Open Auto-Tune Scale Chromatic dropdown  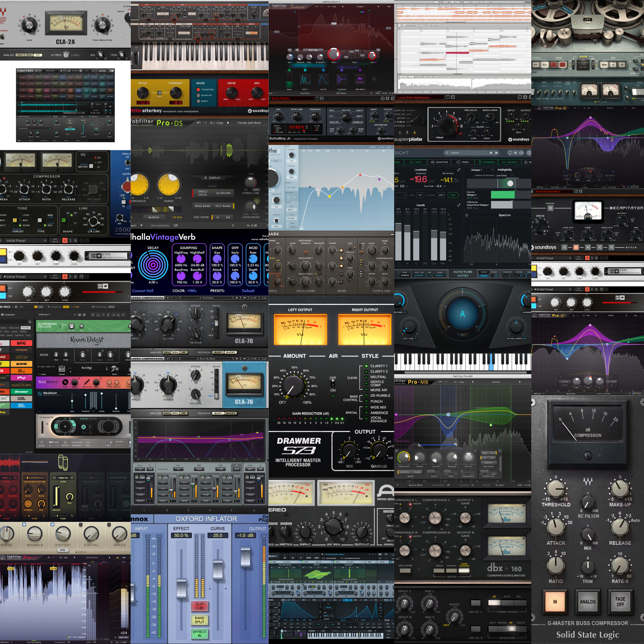[x=439, y=275]
